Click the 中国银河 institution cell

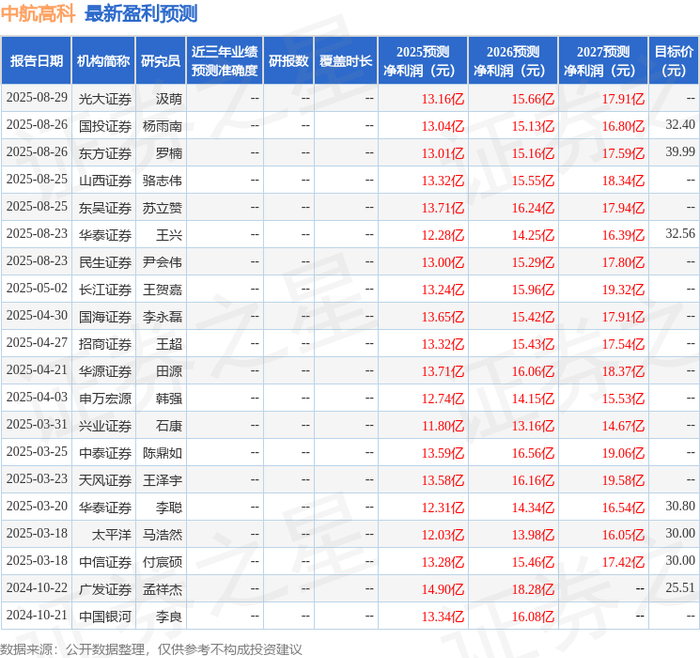[x=105, y=616]
